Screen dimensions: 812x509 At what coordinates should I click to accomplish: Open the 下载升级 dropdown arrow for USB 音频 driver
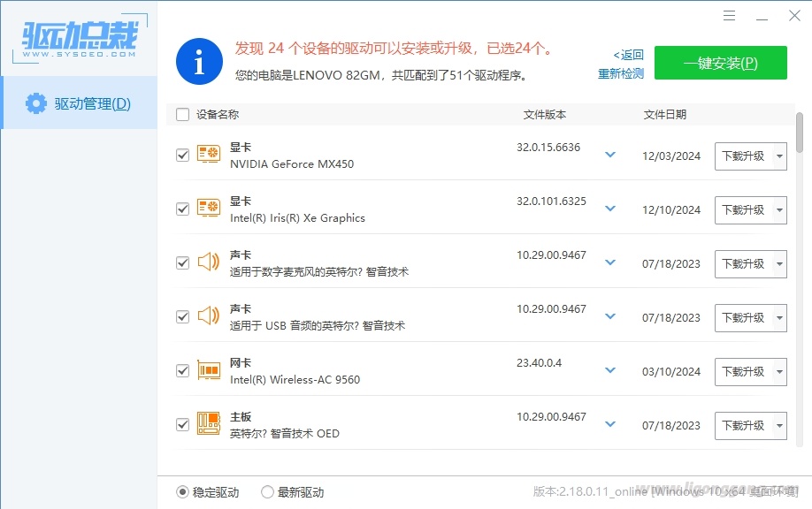(779, 317)
